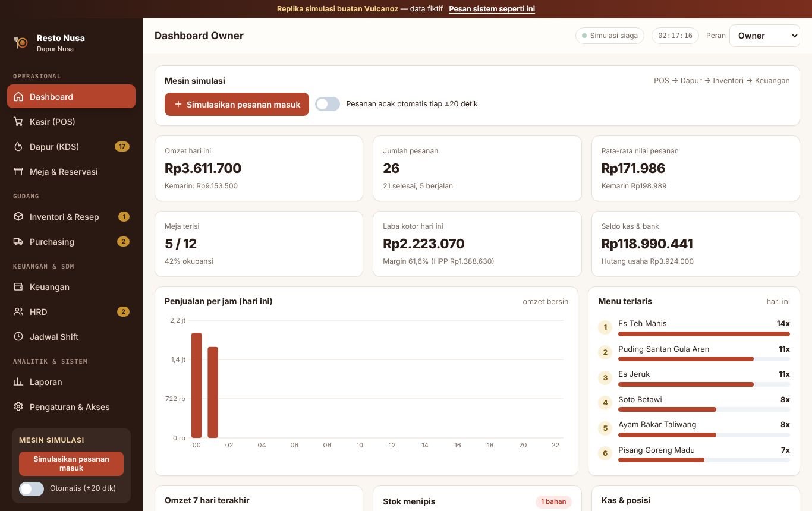The height and width of the screenshot is (511, 812).
Task: Click the Saldo kas & bank amount Rp118.990.441
Action: coord(647,244)
